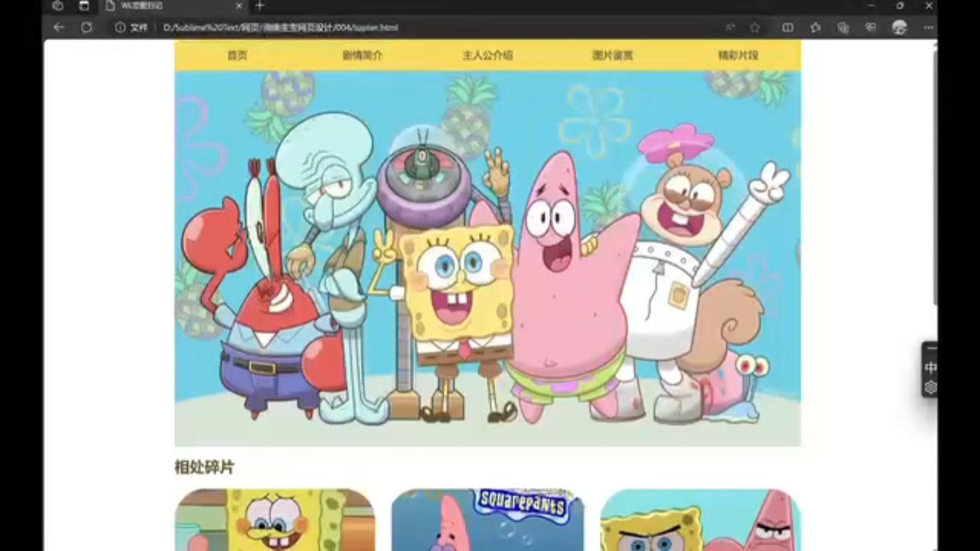Image resolution: width=980 pixels, height=551 pixels.
Task: Open the Collections icon
Action: tap(843, 28)
